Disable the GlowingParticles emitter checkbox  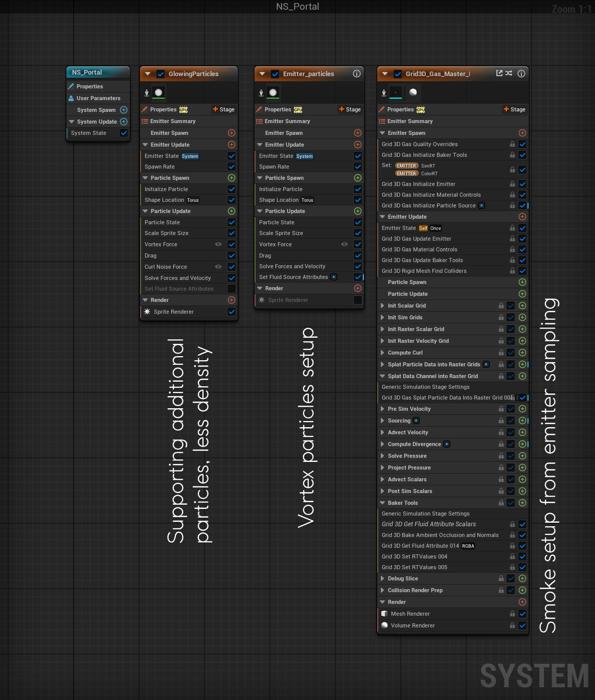[161, 74]
